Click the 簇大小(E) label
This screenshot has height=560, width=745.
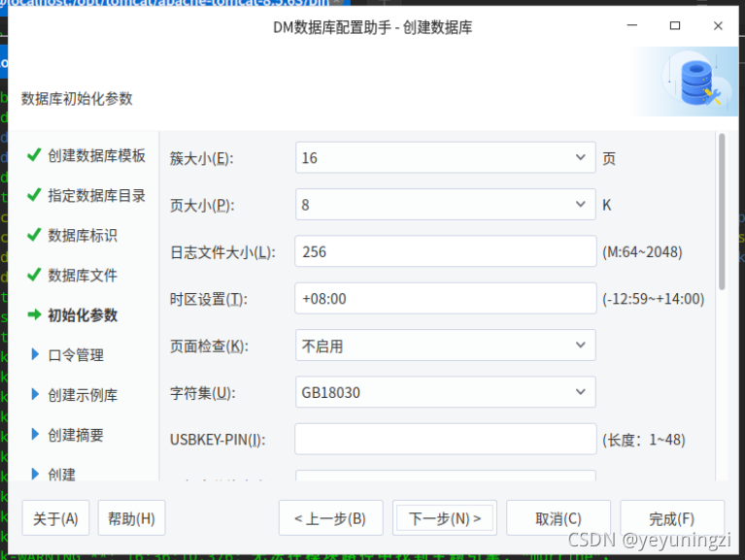click(201, 158)
